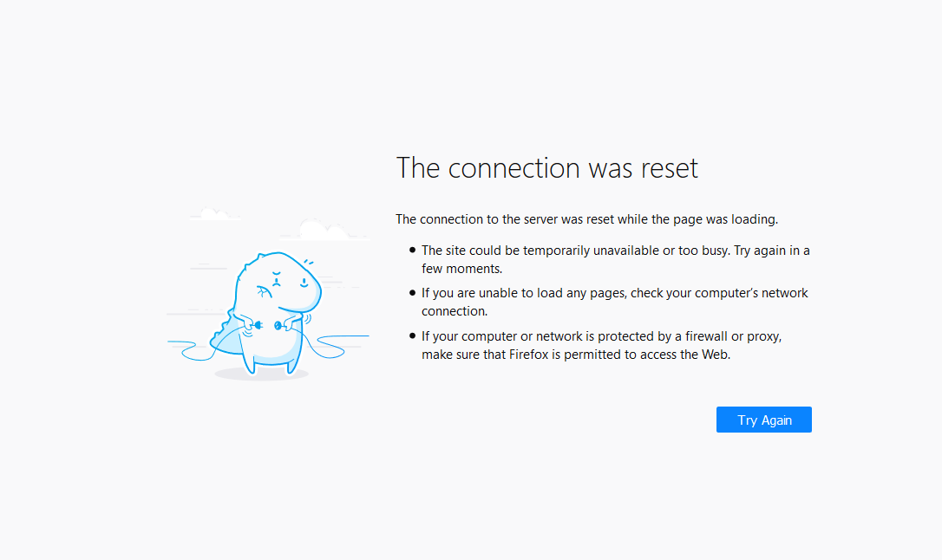Click the server was reset description sentence
The image size is (942, 560).
click(586, 219)
